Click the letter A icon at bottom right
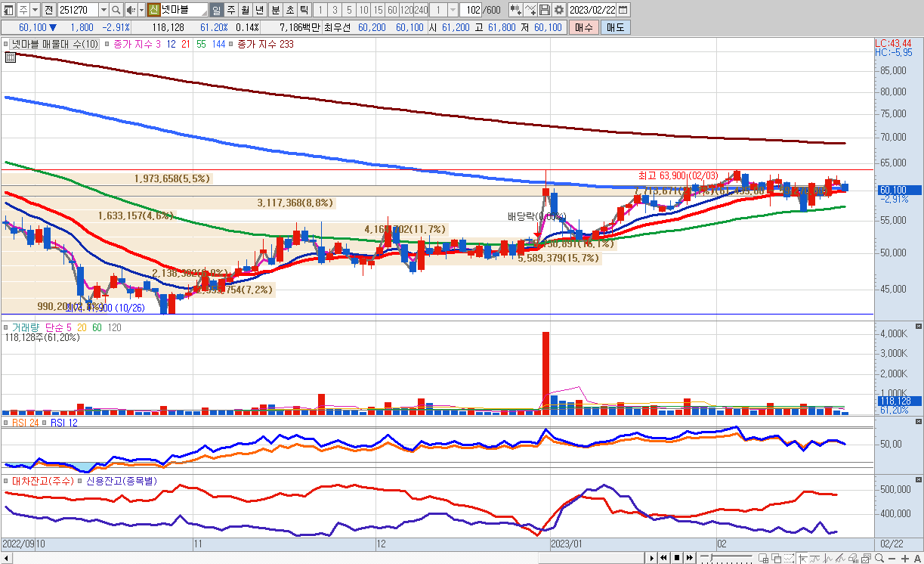 pos(916,558)
